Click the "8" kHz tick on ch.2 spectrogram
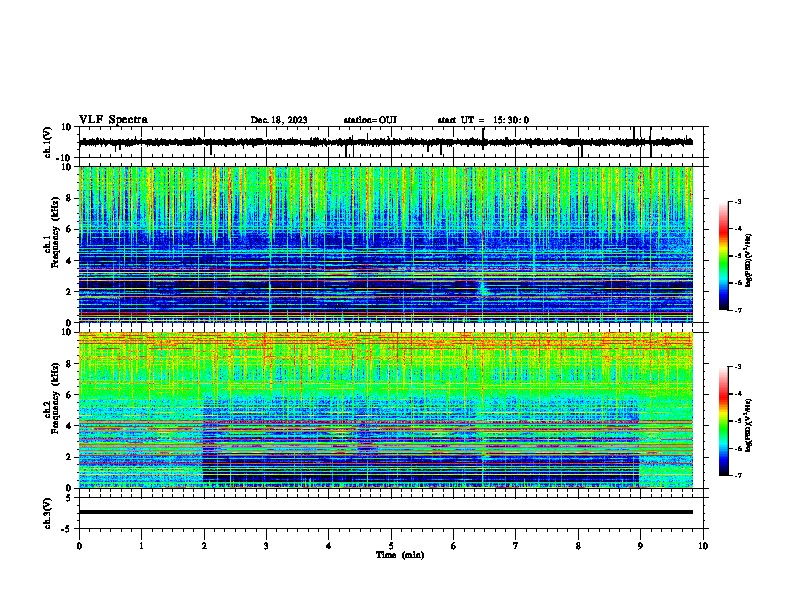 (x=70, y=364)
